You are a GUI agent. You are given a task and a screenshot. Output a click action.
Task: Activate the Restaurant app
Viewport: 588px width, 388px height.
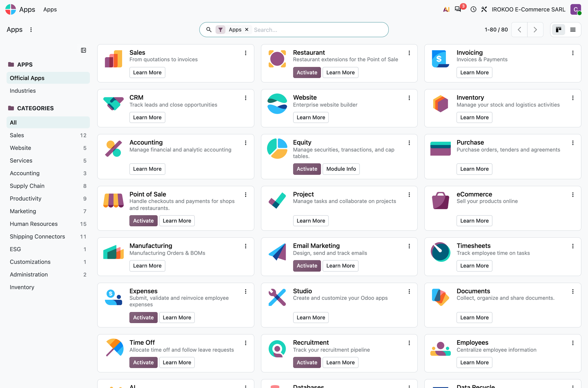(307, 73)
